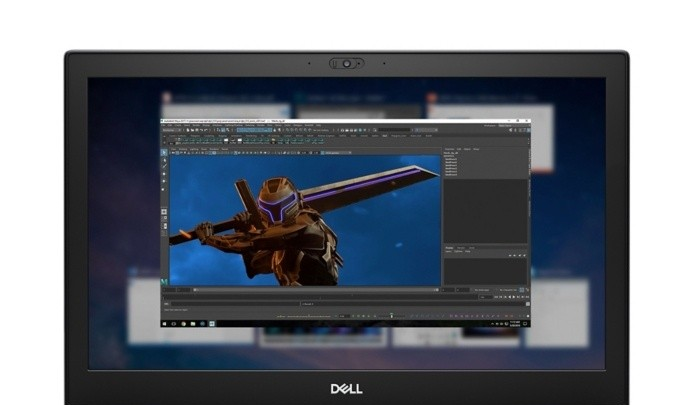This screenshot has height=405, width=690.
Task: Click the range slider bar
Action: pos(315,290)
